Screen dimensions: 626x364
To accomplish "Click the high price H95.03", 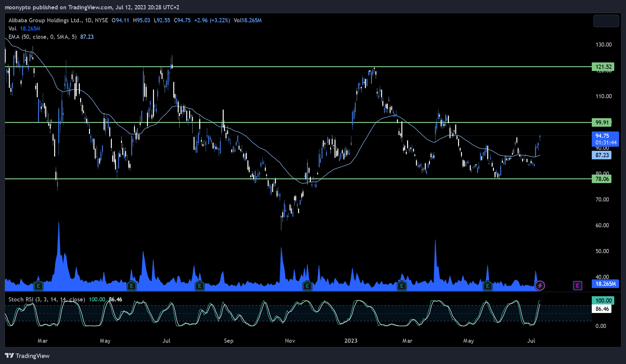I will click(142, 20).
